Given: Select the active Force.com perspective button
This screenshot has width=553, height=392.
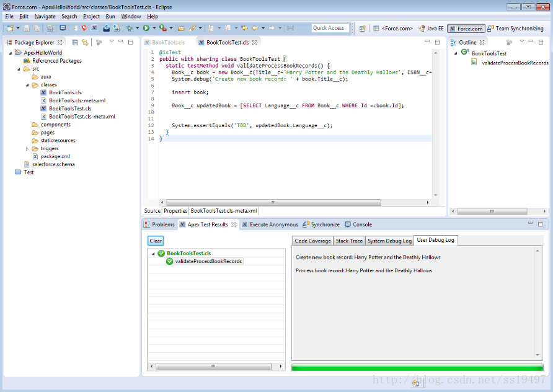Looking at the screenshot, I should 466,29.
